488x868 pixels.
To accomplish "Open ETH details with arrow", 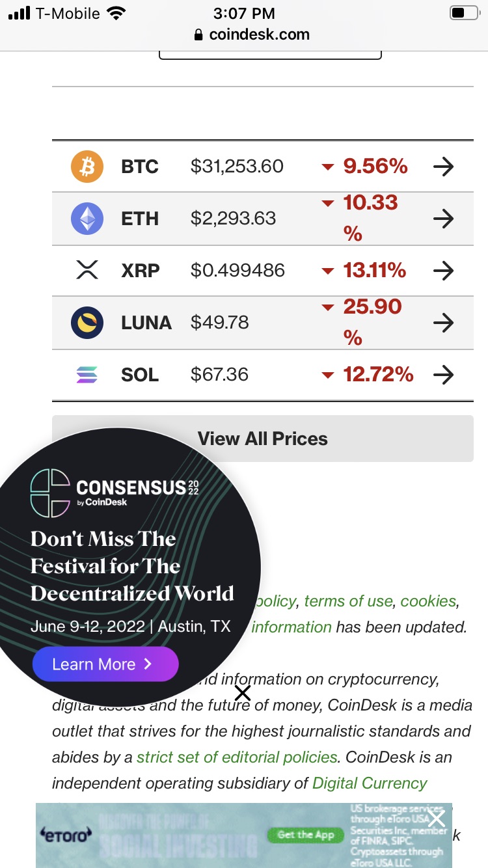I will tap(443, 219).
